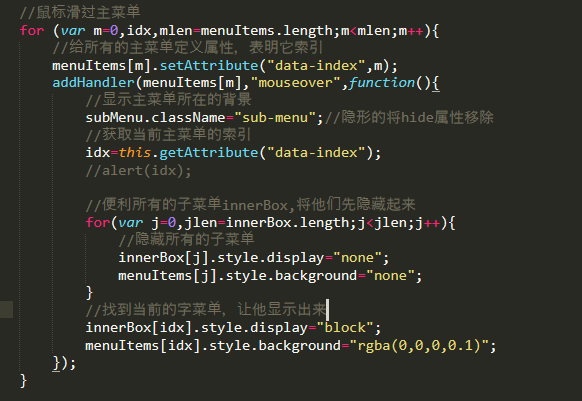This screenshot has width=582, height=401.
Task: Click menuItems[j].style.background line
Action: 270,276
